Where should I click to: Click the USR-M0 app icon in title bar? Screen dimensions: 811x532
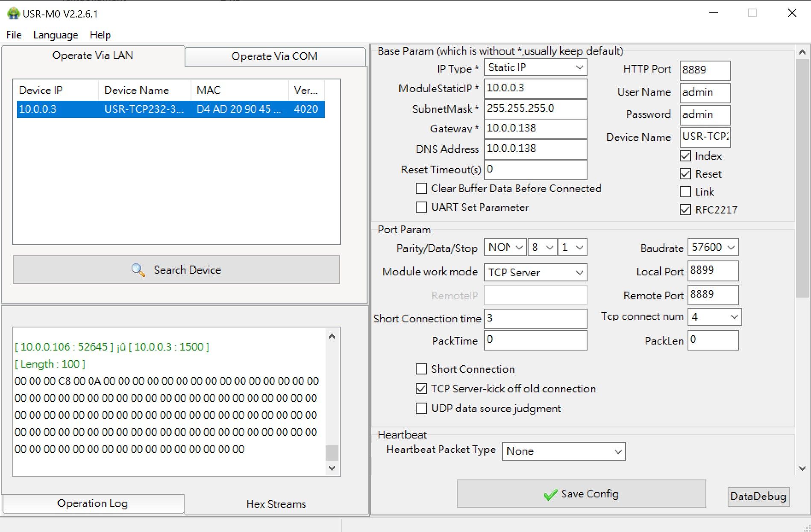(13, 14)
